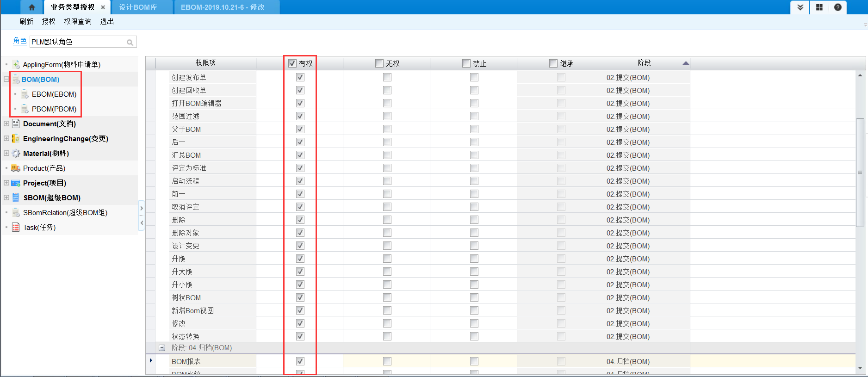Check the 无权 header checkbox

click(x=379, y=63)
